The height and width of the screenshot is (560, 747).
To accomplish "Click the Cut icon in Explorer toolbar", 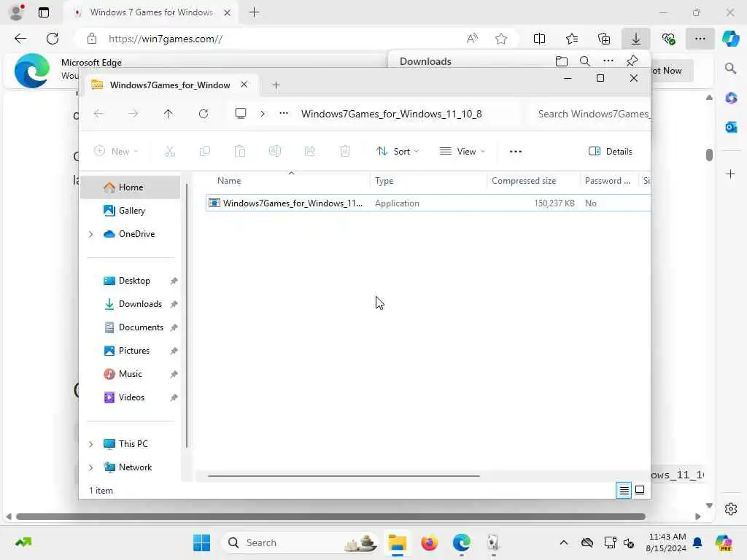I will coord(169,152).
